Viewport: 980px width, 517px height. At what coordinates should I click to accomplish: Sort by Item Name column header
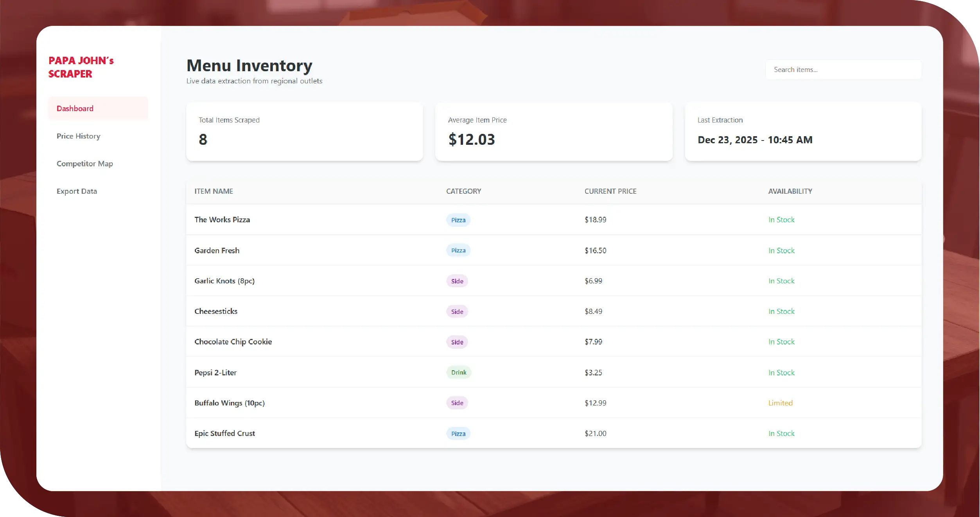[x=214, y=191]
